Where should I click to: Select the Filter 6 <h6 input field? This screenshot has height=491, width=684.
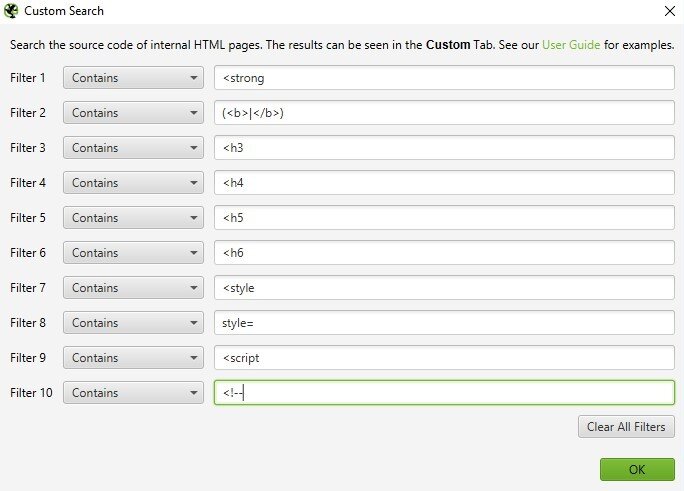pyautogui.click(x=444, y=252)
